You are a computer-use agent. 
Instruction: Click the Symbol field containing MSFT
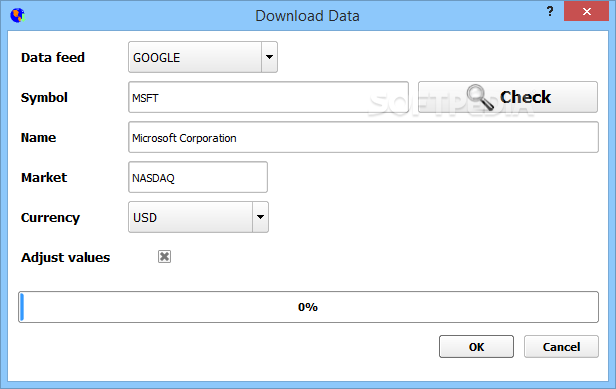point(268,97)
